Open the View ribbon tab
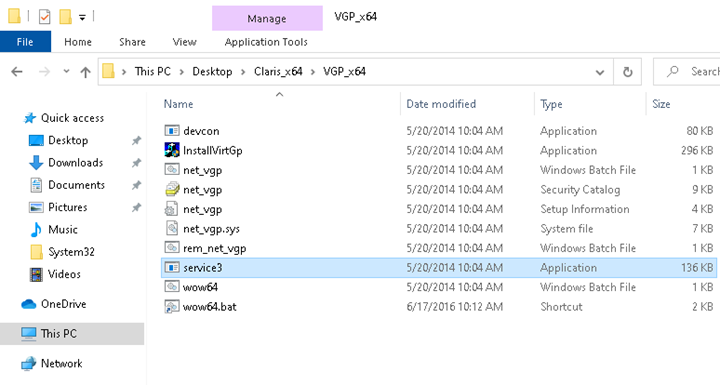Viewport: 720px width, 385px height. point(184,42)
